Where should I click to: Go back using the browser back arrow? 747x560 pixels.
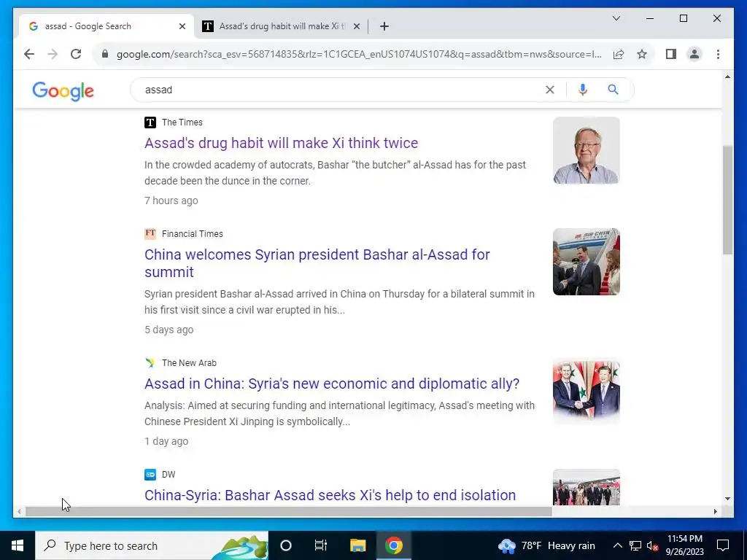[29, 54]
